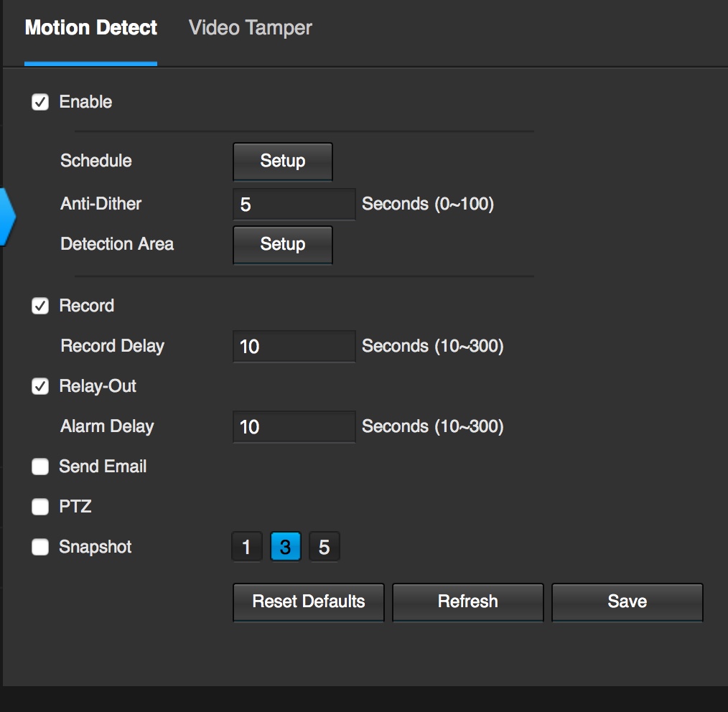Select snapshot count 5
The image size is (728, 712).
pyautogui.click(x=324, y=547)
